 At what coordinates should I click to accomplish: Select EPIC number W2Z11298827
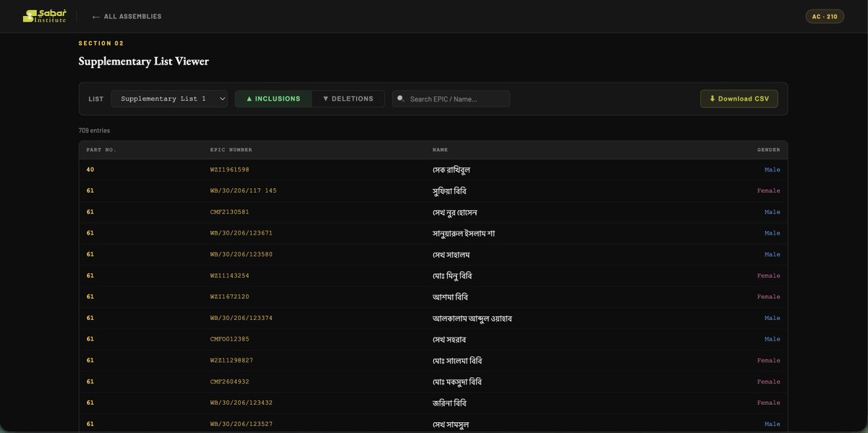(231, 360)
